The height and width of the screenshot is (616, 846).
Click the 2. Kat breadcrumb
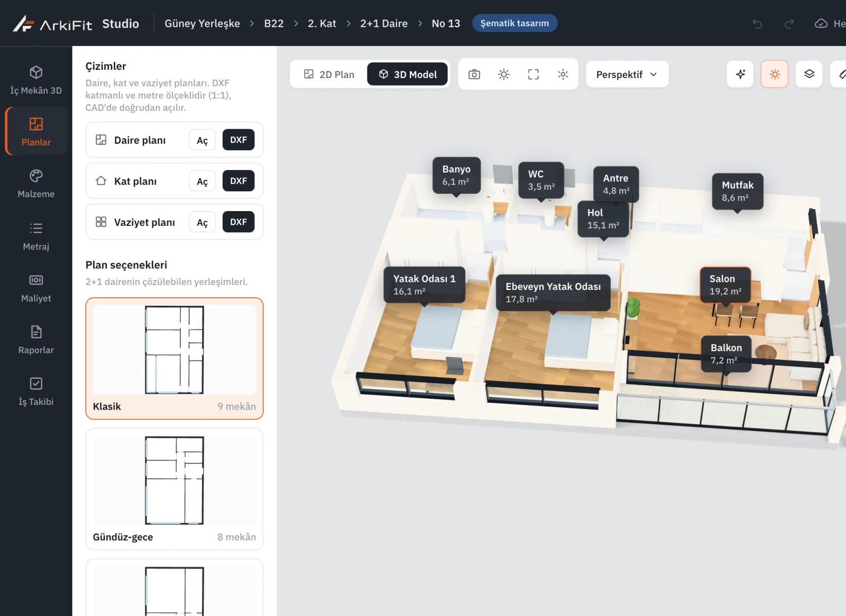(322, 24)
